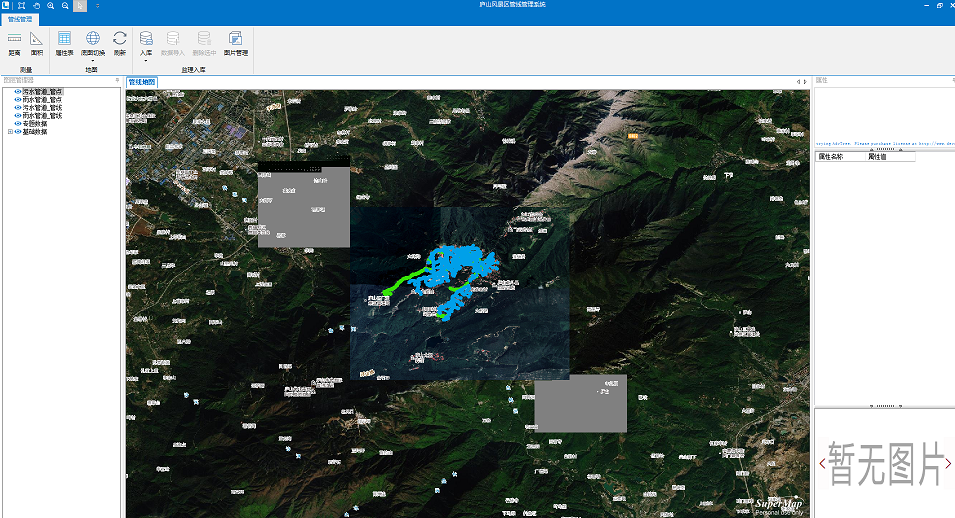Restore down the application window
The height and width of the screenshot is (518, 955).
point(940,5)
